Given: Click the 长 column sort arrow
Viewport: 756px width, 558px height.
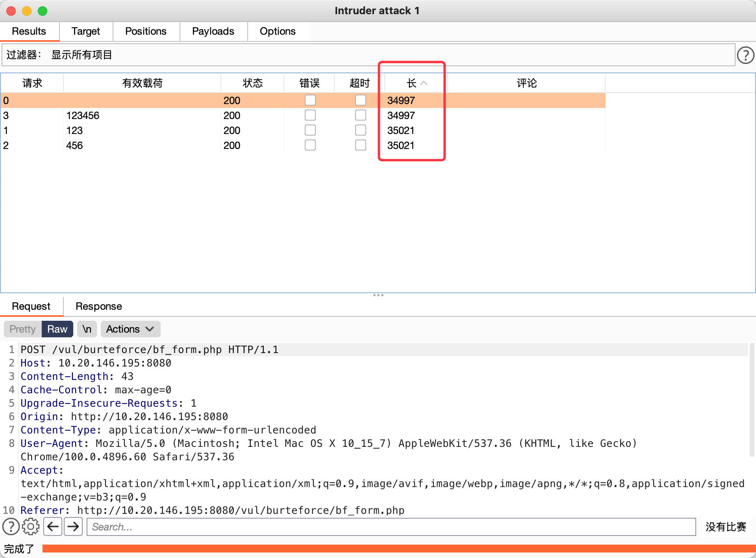Looking at the screenshot, I should tap(424, 83).
